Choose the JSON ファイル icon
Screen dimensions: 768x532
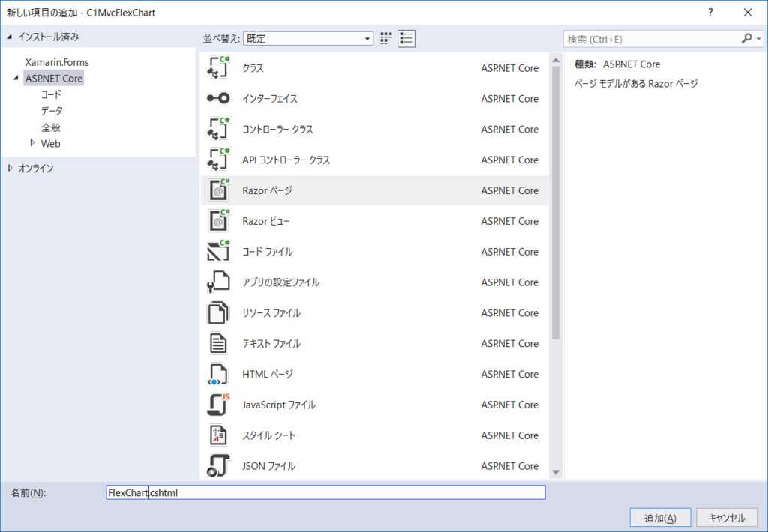[x=218, y=465]
